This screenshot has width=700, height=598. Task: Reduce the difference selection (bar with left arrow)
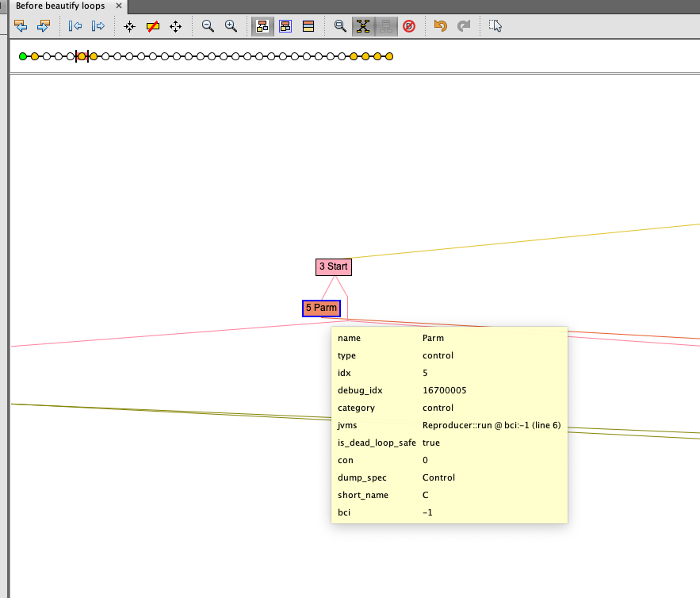pyautogui.click(x=75, y=26)
